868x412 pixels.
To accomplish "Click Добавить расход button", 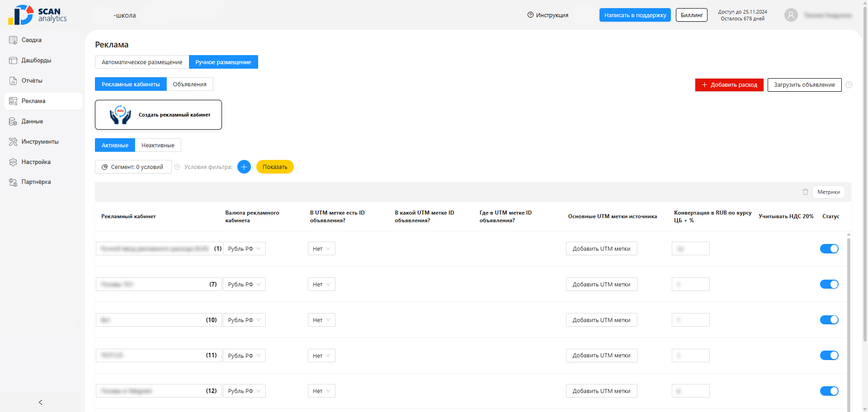I will pyautogui.click(x=729, y=85).
